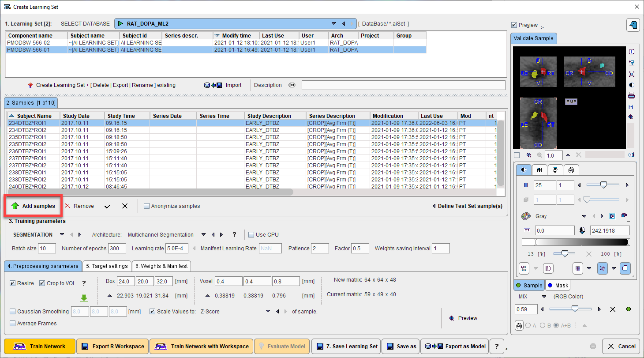
Task: Click the crosshair target icon beside viewer
Action: pyautogui.click(x=631, y=117)
